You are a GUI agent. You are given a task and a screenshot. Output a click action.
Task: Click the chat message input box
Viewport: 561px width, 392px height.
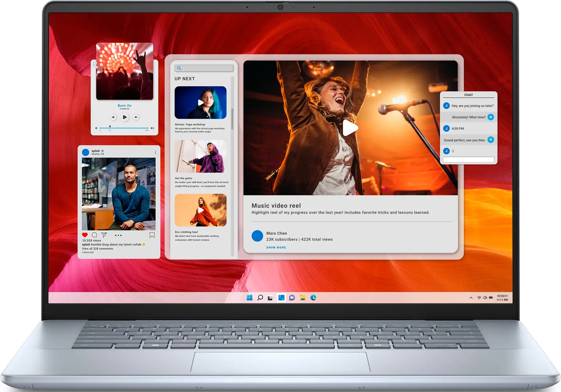tap(468, 160)
